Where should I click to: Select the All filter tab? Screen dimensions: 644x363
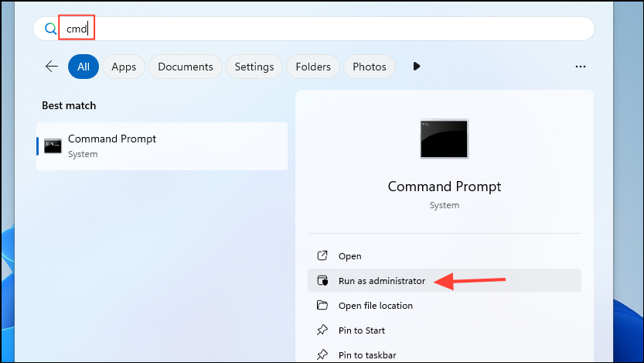coord(83,67)
